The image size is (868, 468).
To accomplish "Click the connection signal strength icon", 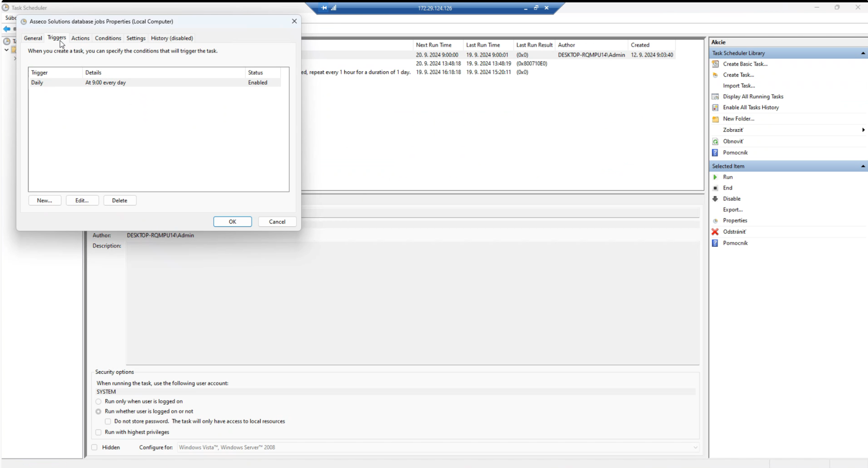I will [334, 8].
